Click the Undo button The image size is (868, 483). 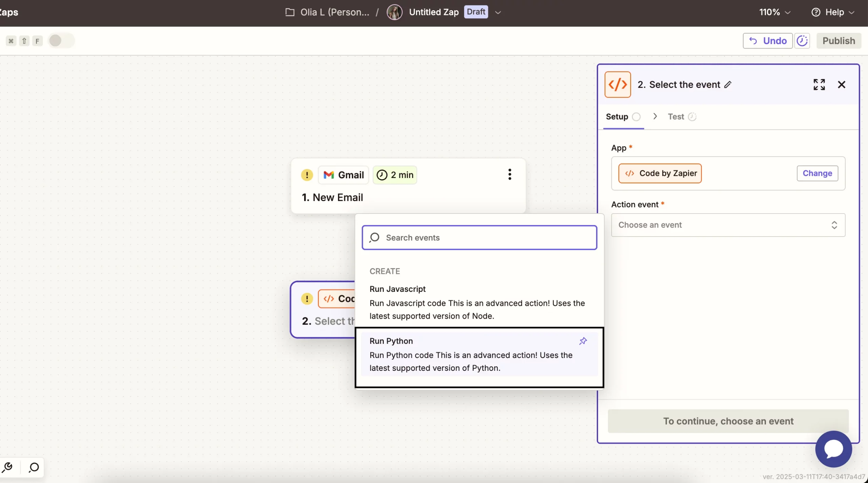(768, 41)
